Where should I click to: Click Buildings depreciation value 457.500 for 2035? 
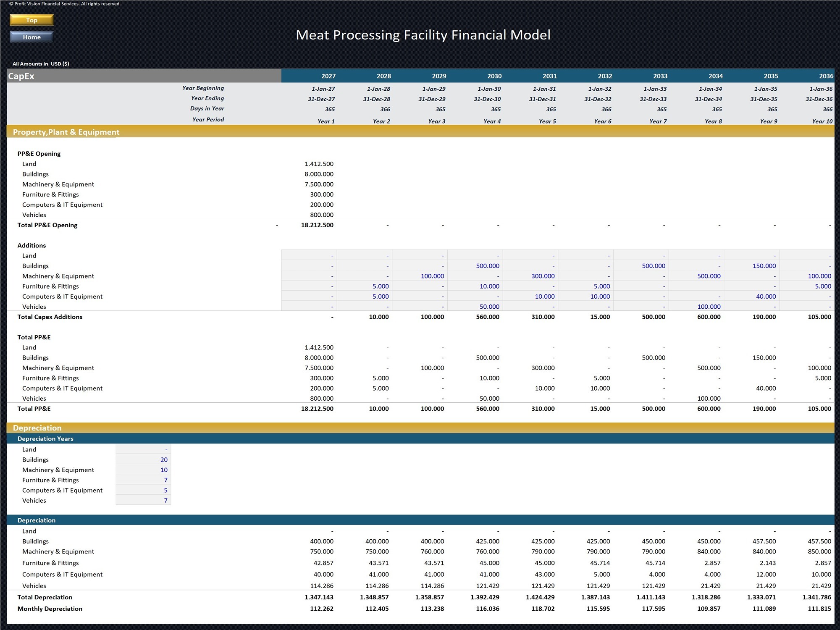[764, 541]
